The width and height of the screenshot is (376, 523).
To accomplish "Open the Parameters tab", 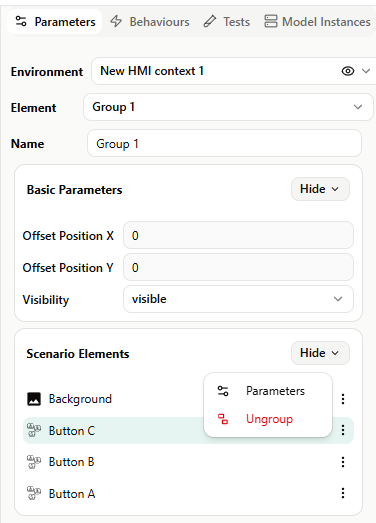I will tap(55, 22).
